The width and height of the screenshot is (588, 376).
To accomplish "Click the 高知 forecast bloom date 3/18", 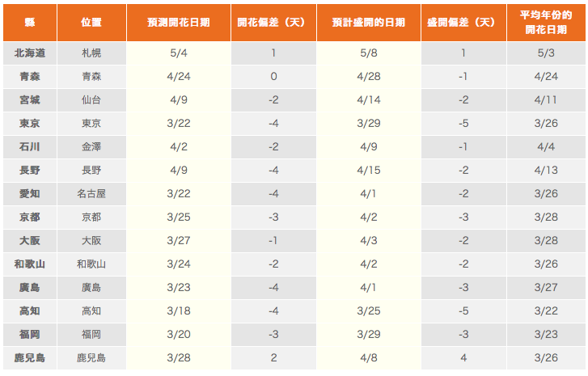I will (x=178, y=311).
